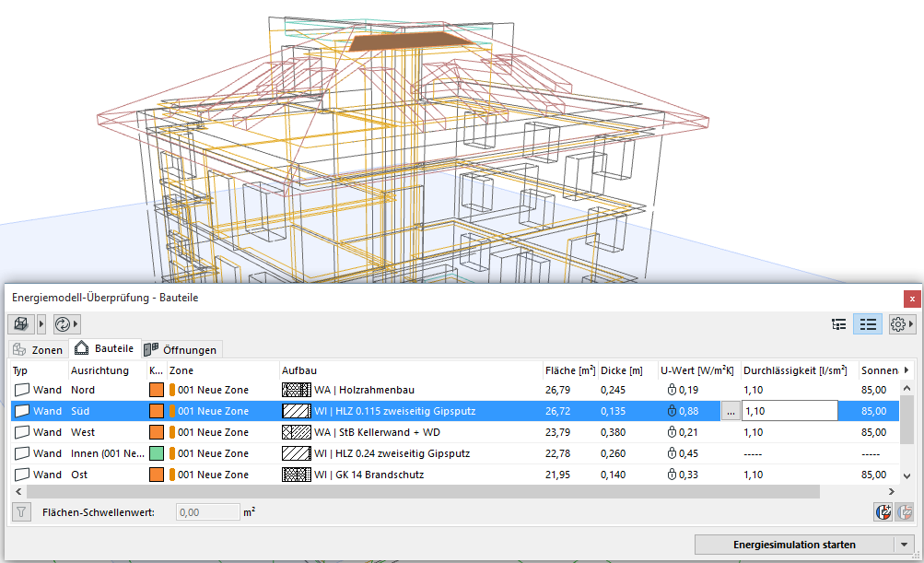Click the U-Wert lock icon in Nord row
The image size is (924, 563).
pyautogui.click(x=672, y=390)
